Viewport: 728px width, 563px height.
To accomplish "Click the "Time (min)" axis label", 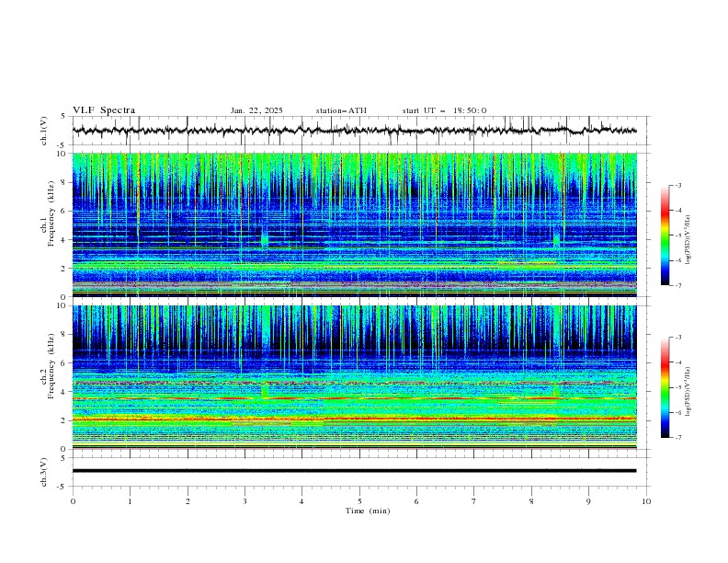I will tap(368, 511).
